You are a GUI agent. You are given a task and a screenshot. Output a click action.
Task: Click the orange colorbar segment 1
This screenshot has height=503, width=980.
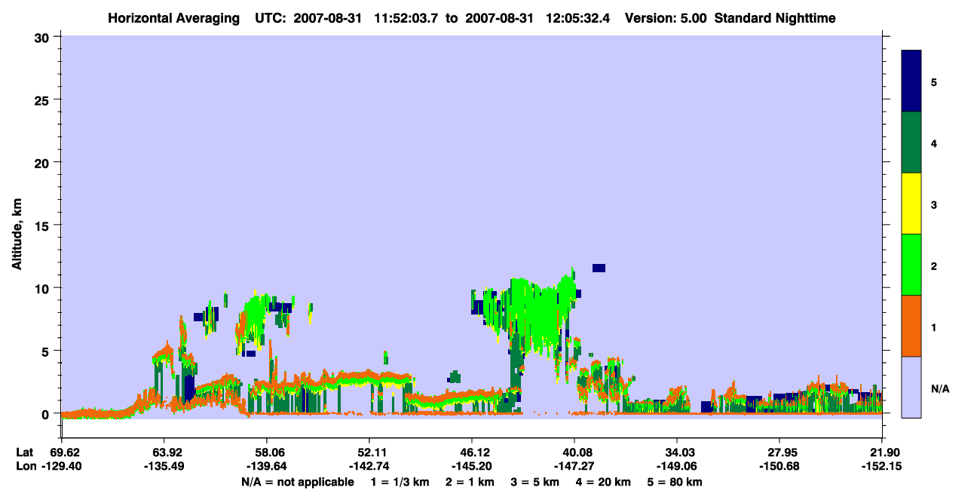[x=911, y=326]
